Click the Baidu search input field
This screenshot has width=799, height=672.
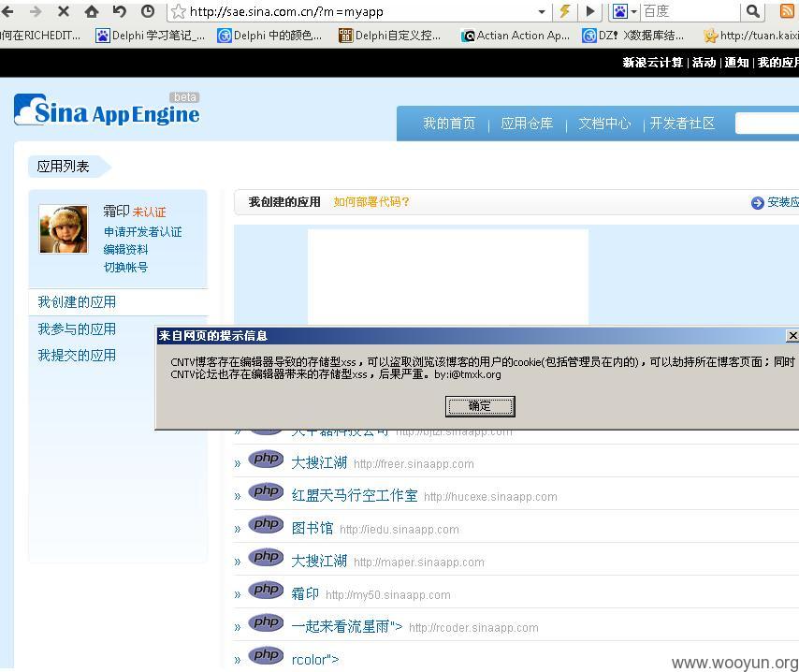690,11
